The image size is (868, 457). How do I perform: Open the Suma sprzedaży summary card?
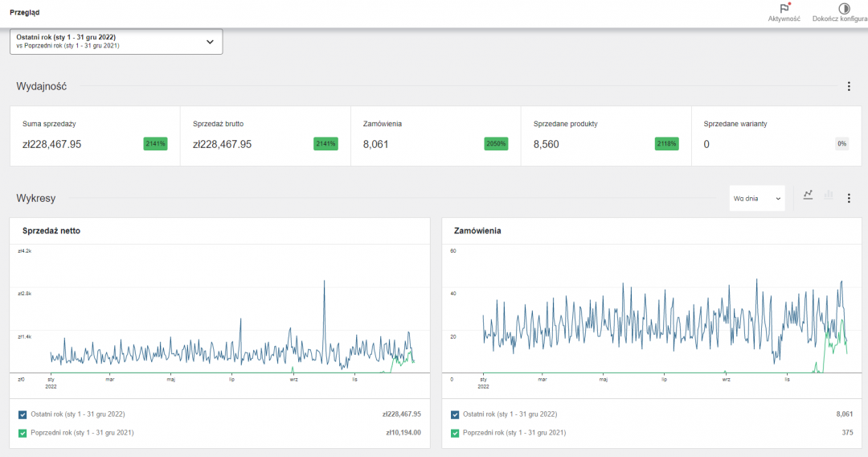pyautogui.click(x=94, y=136)
